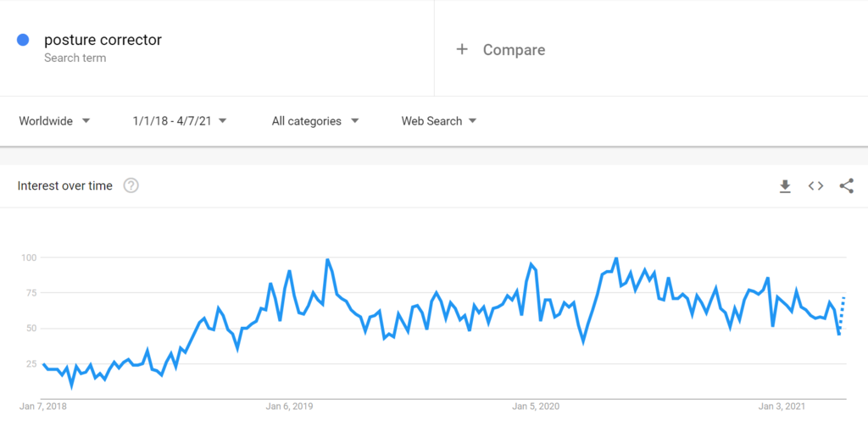Screen dimensions: 868x437
Task: Click the Interest over time heading
Action: (65, 186)
